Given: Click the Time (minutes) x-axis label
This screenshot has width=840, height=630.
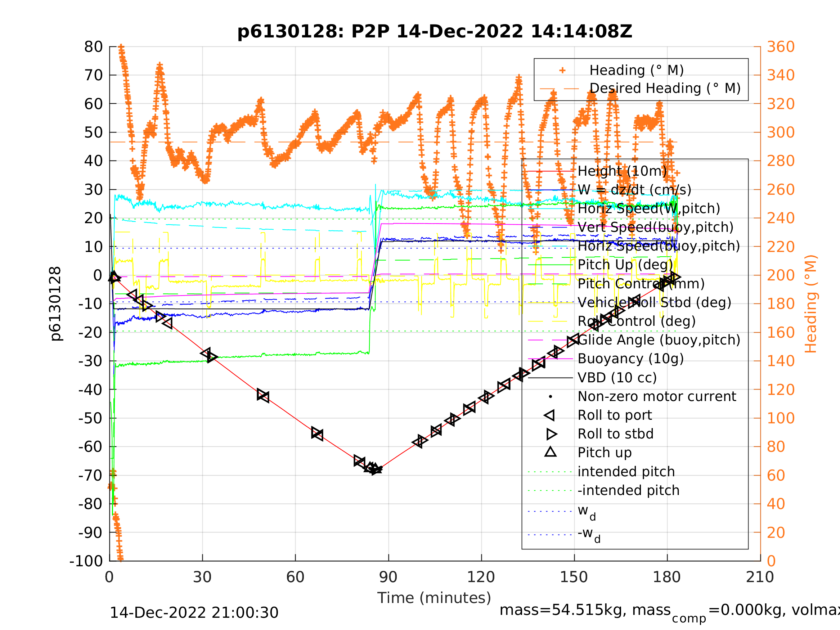Looking at the screenshot, I should [x=434, y=598].
